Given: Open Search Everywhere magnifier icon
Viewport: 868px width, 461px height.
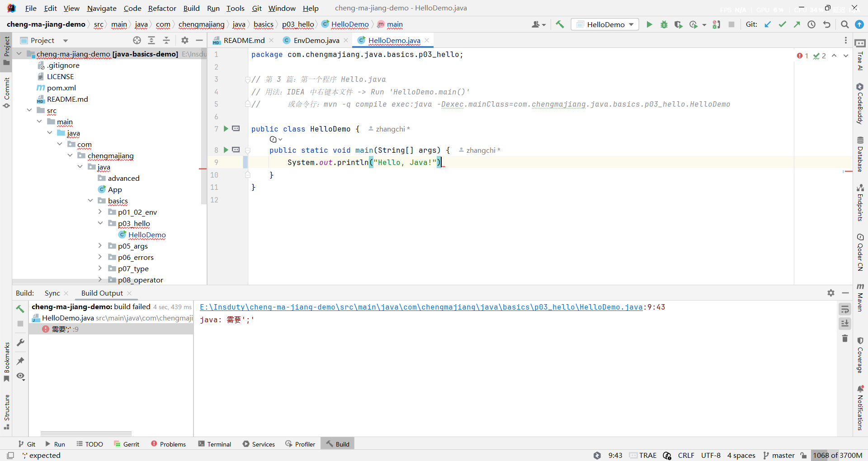Looking at the screenshot, I should click(x=844, y=24).
